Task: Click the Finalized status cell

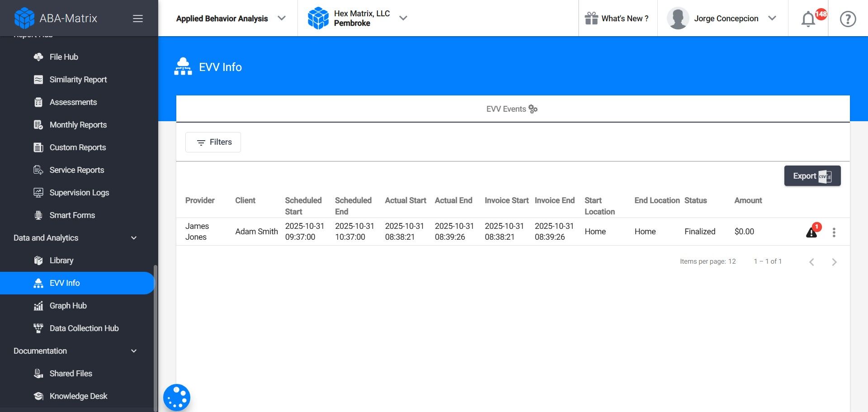Action: coord(700,232)
